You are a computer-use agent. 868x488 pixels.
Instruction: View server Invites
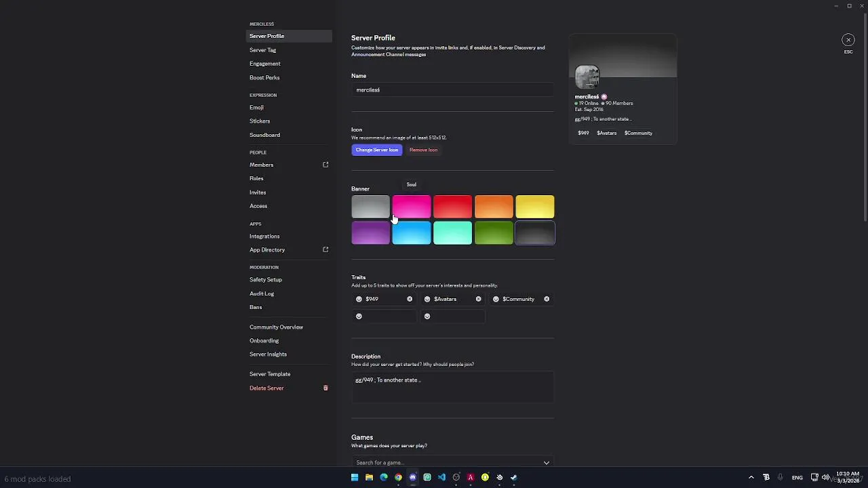pos(289,192)
